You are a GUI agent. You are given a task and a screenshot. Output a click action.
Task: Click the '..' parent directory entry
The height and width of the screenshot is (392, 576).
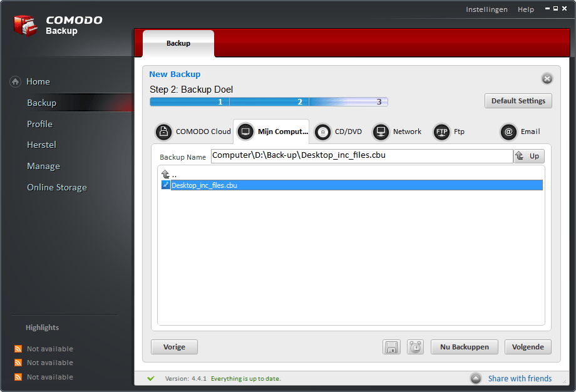coord(175,175)
